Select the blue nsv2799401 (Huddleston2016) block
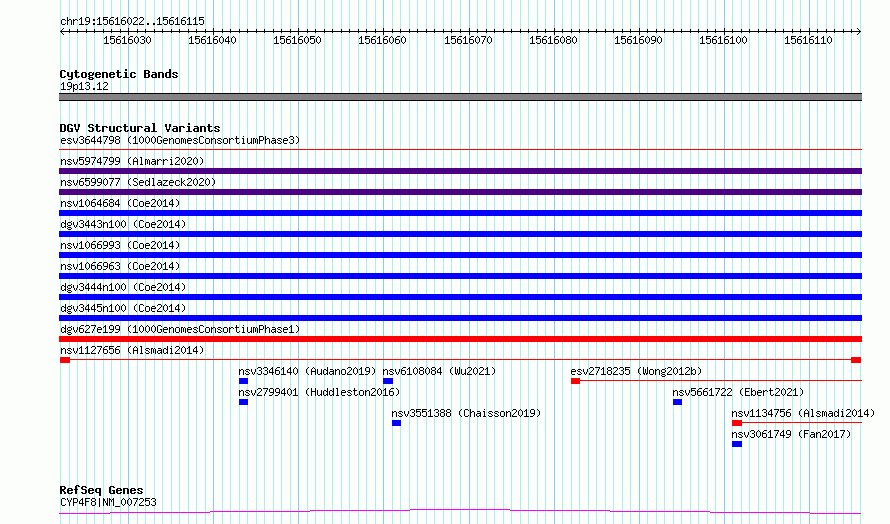890x524 pixels. point(243,402)
